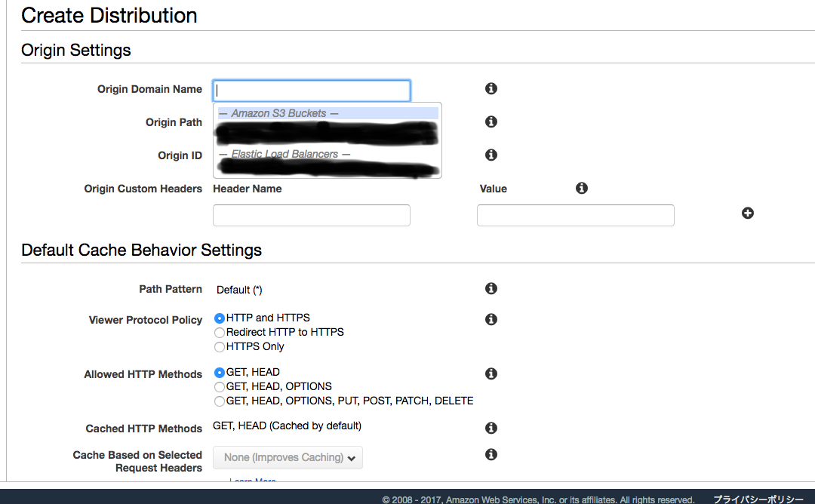The width and height of the screenshot is (815, 504).
Task: Click info icon for Cache Based on Headers
Action: tap(491, 455)
